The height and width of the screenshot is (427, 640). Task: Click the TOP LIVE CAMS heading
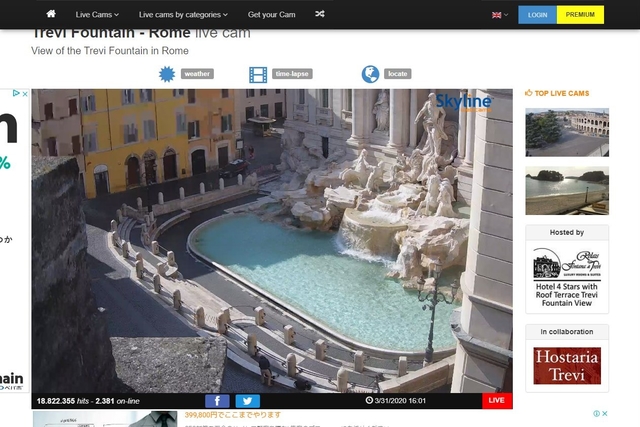click(x=562, y=93)
